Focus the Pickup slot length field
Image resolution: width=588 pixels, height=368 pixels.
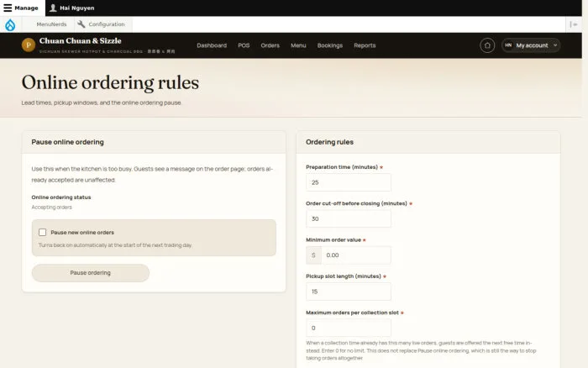click(x=349, y=292)
